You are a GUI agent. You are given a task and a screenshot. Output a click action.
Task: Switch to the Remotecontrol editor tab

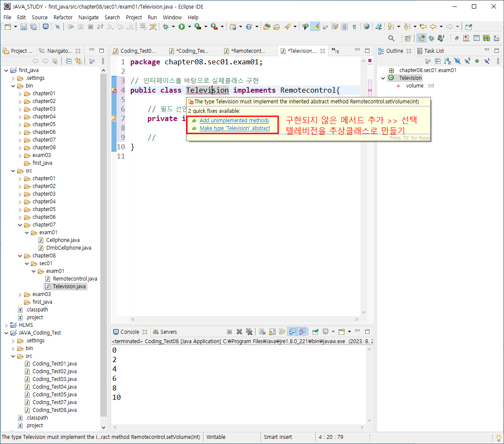(x=248, y=51)
